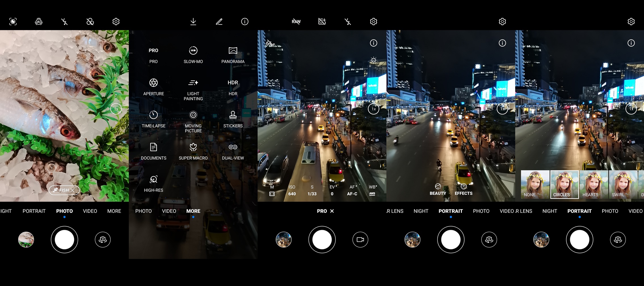Open the fish gallery thumbnail
The image size is (644, 286).
[x=26, y=239]
